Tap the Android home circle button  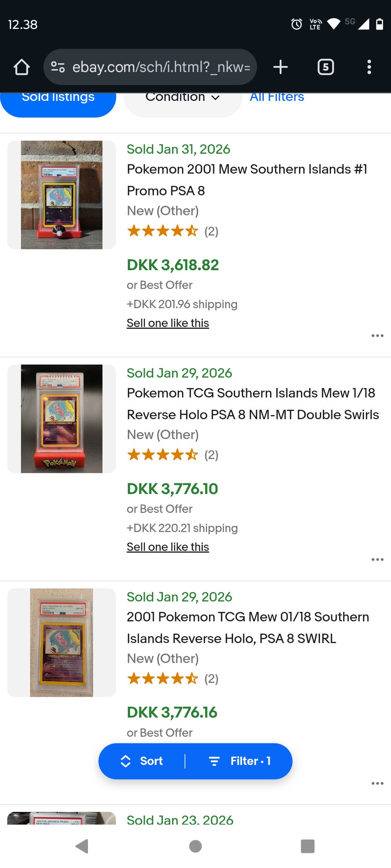tap(195, 846)
